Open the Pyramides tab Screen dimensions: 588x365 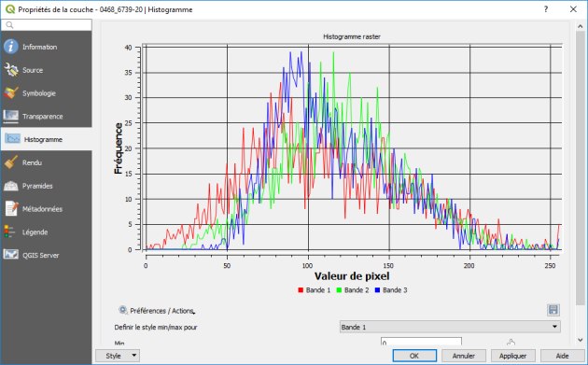point(46,186)
